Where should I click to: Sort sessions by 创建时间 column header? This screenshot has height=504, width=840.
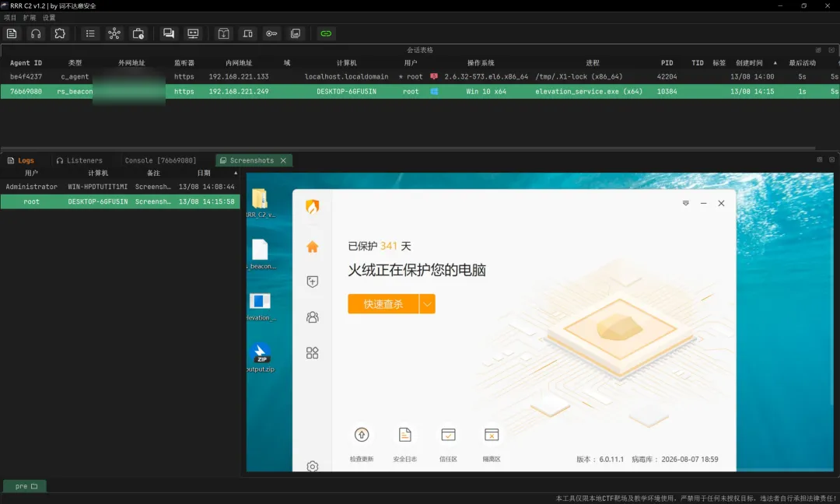click(x=749, y=63)
